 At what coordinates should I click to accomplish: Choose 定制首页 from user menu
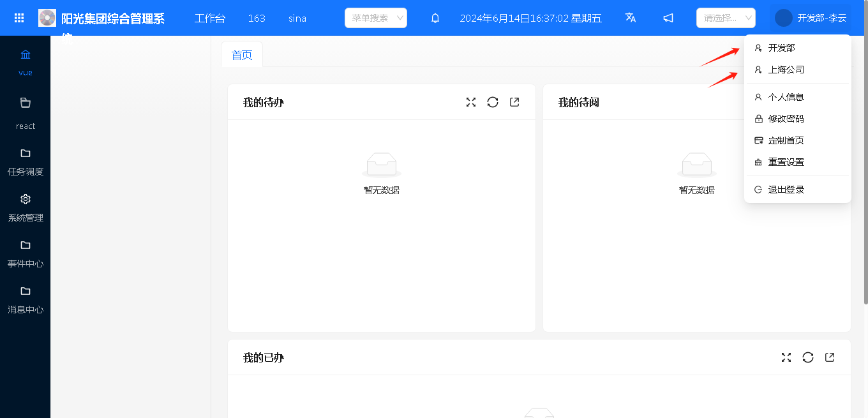[798, 140]
